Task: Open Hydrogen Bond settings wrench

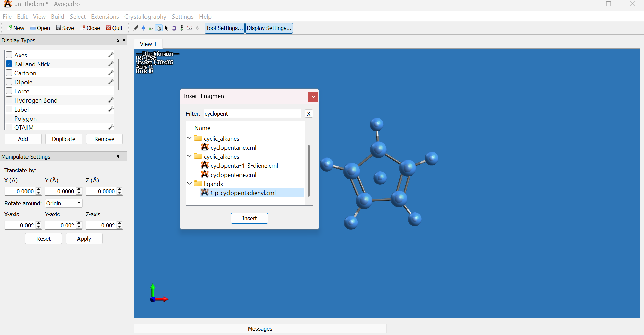Action: pos(111,100)
